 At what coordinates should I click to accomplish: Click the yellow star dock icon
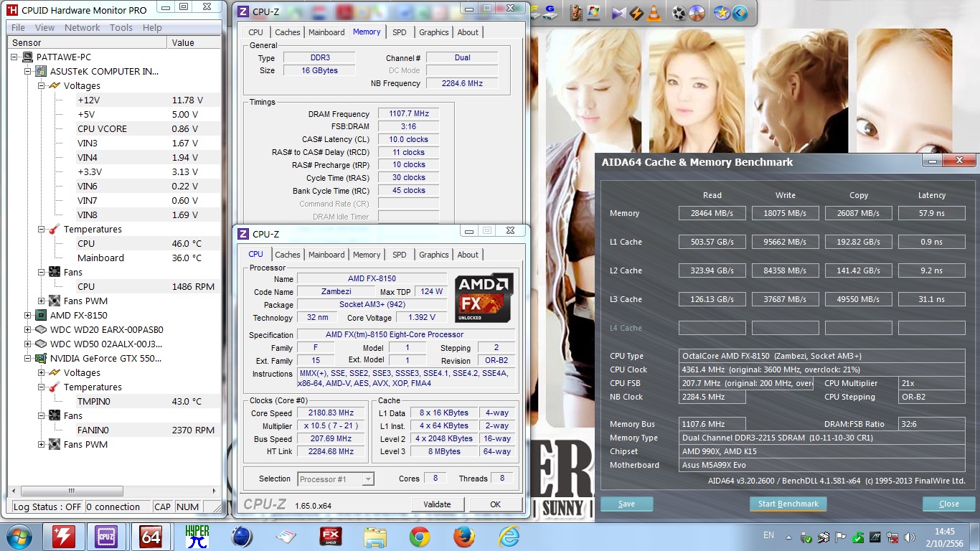pyautogui.click(x=722, y=13)
